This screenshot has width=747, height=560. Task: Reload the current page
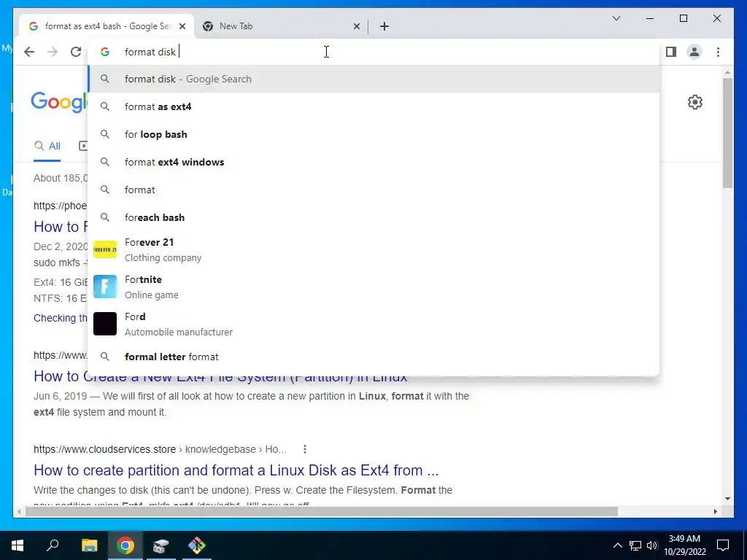(76, 52)
